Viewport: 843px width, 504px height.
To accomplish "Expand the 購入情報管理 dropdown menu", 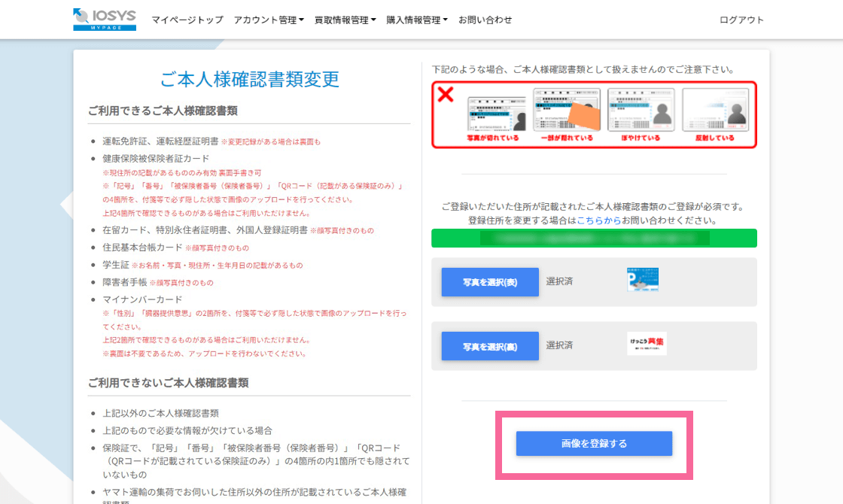I will [416, 20].
